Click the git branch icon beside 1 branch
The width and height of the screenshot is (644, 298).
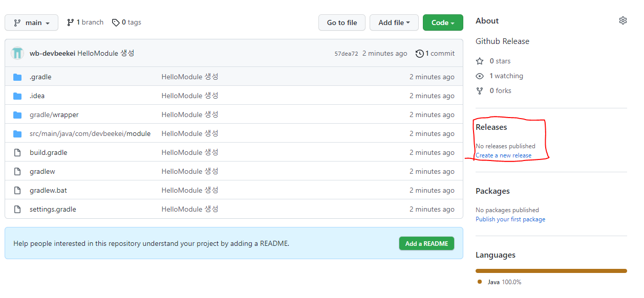[x=71, y=22]
